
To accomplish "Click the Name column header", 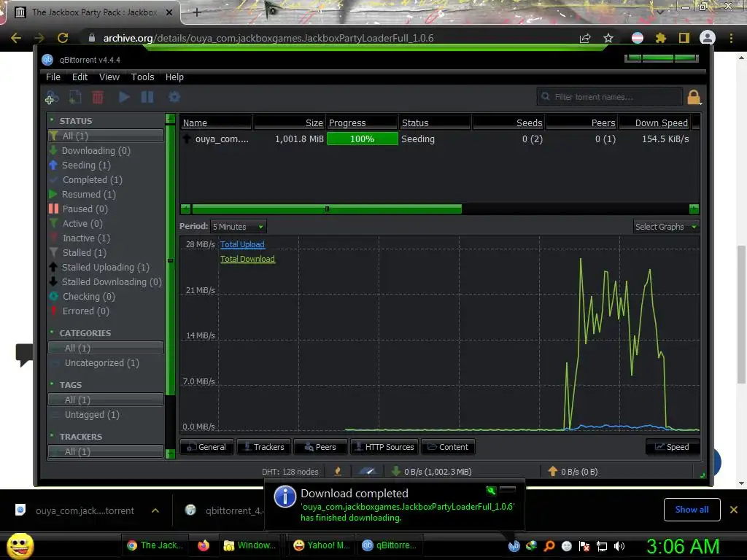I will tap(216, 122).
